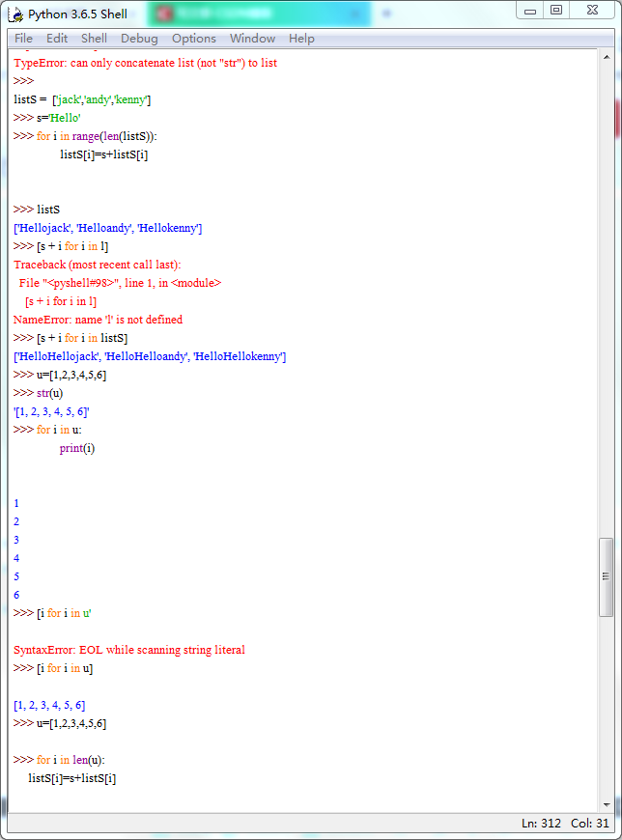The width and height of the screenshot is (622, 840).
Task: Click the print(i) statement
Action: point(77,448)
